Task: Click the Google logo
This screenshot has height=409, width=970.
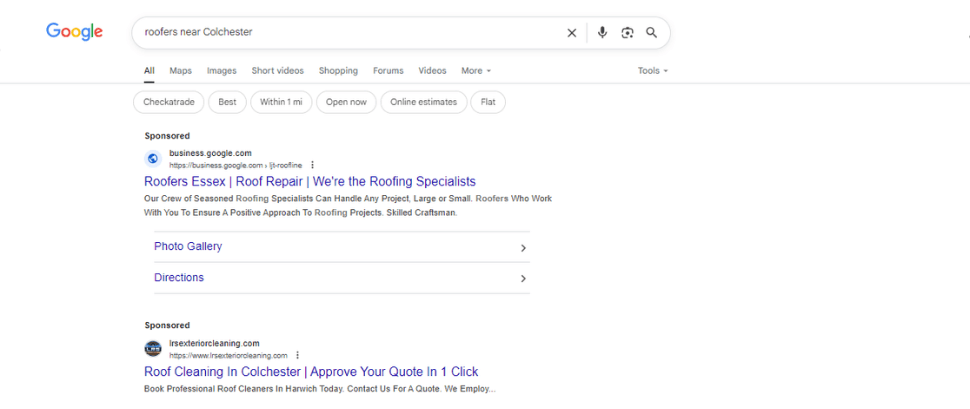Action: click(x=74, y=32)
